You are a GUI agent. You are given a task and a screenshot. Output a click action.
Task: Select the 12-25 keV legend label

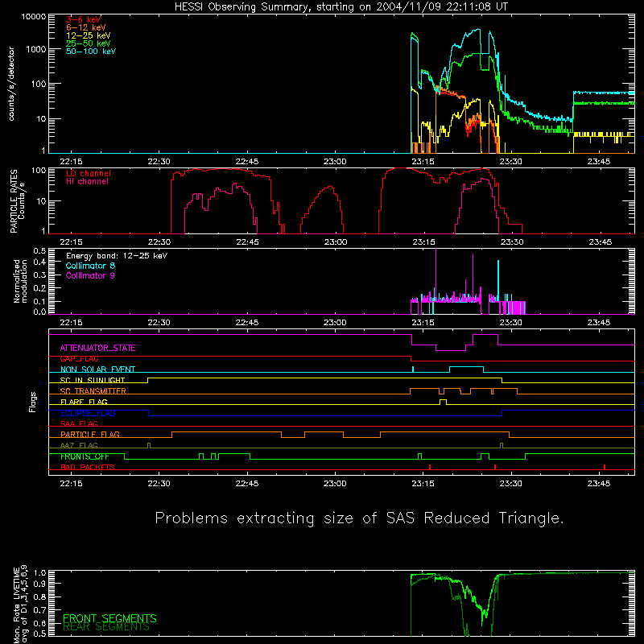(x=88, y=35)
